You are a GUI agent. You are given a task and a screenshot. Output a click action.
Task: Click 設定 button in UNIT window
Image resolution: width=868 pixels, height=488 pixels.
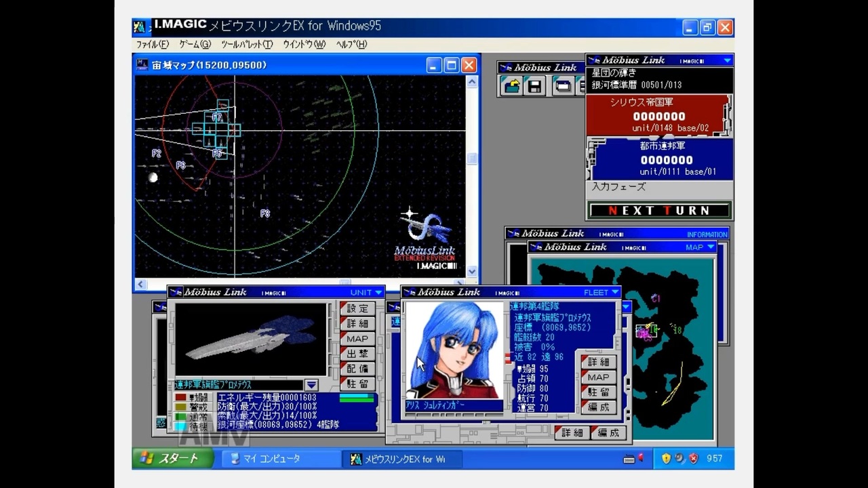click(x=357, y=308)
